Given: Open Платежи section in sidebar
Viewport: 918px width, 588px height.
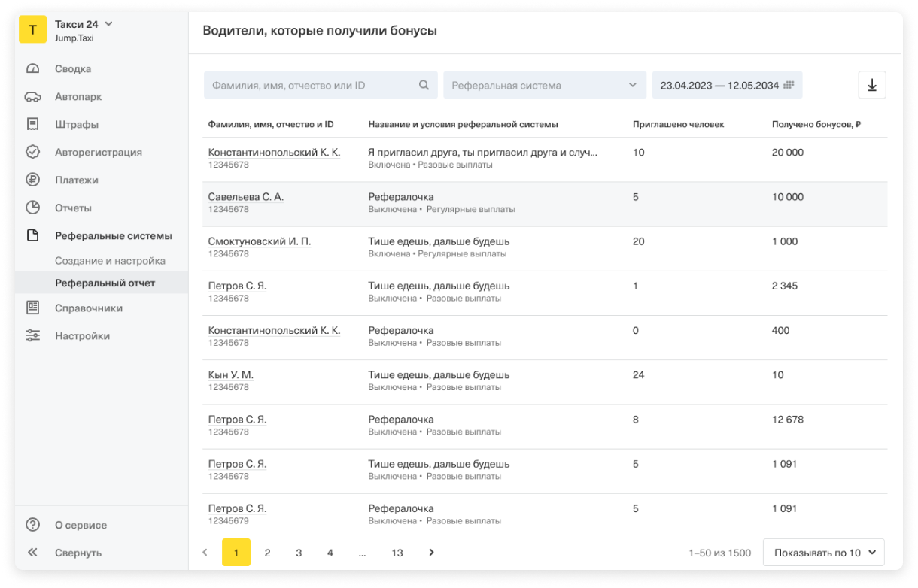Looking at the screenshot, I should click(x=77, y=180).
